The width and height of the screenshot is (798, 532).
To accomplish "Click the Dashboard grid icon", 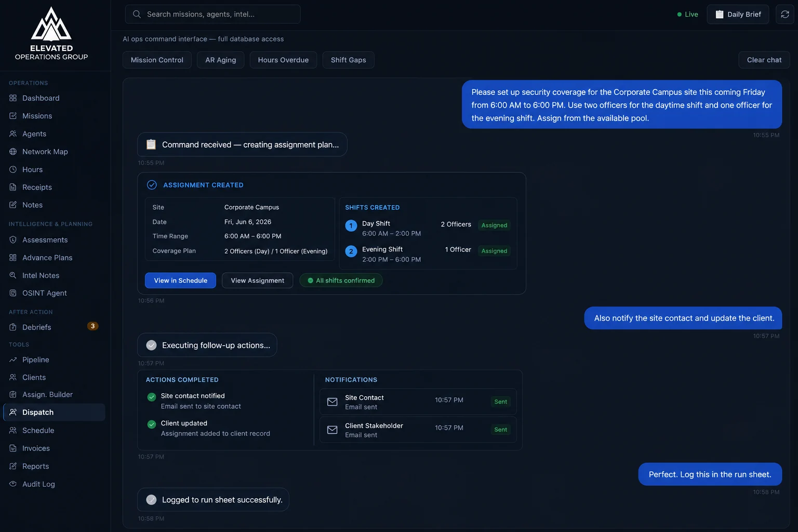I will tap(13, 98).
